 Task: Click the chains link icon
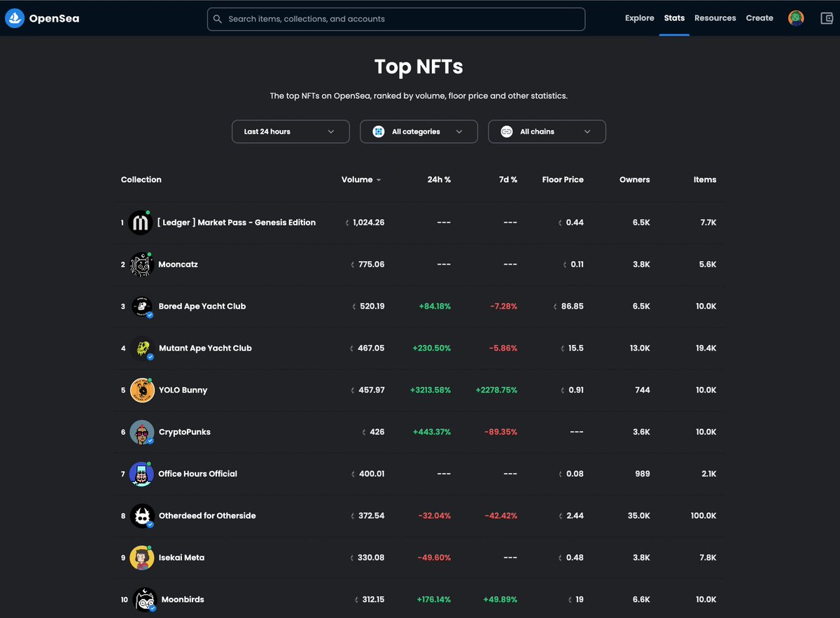coord(507,132)
